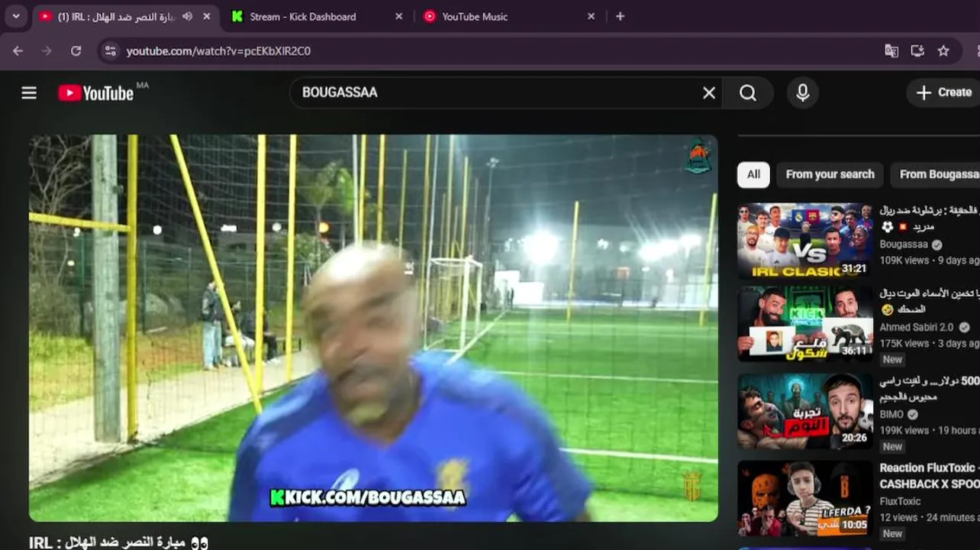Image resolution: width=980 pixels, height=550 pixels.
Task: Go forward in browser history
Action: point(47,50)
